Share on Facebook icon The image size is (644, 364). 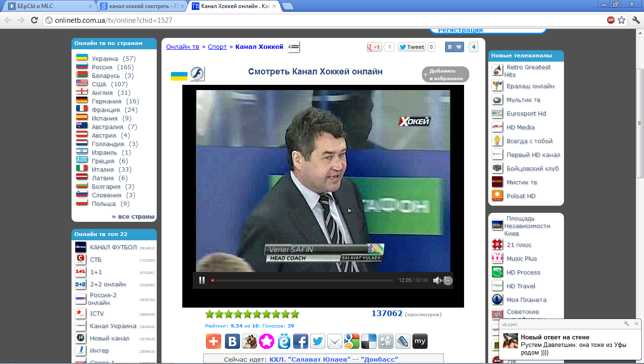pos(301,341)
